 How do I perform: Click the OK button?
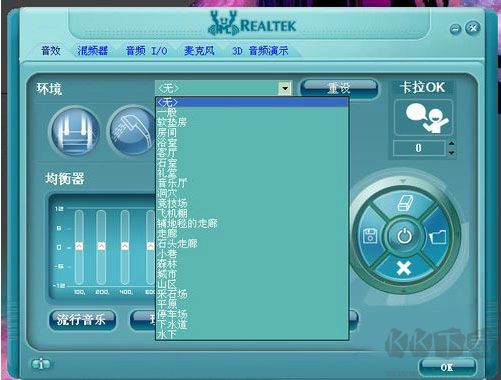(x=447, y=367)
